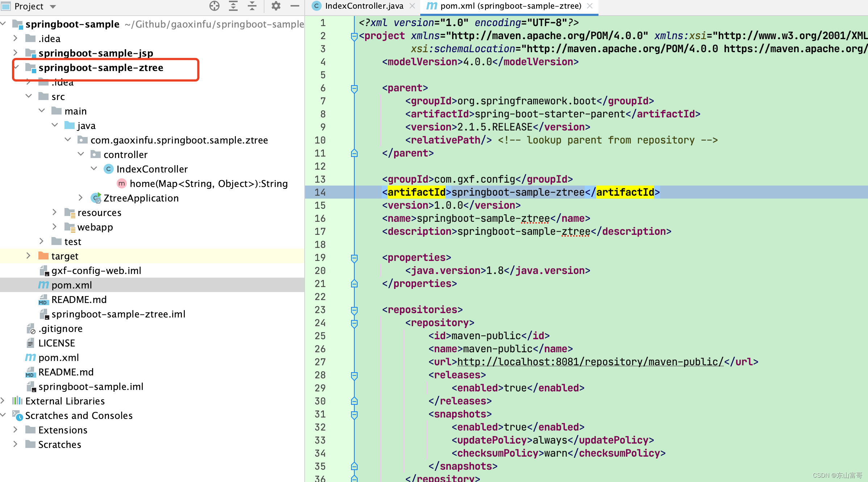Expand the target folder
This screenshot has height=482, width=868.
(29, 255)
